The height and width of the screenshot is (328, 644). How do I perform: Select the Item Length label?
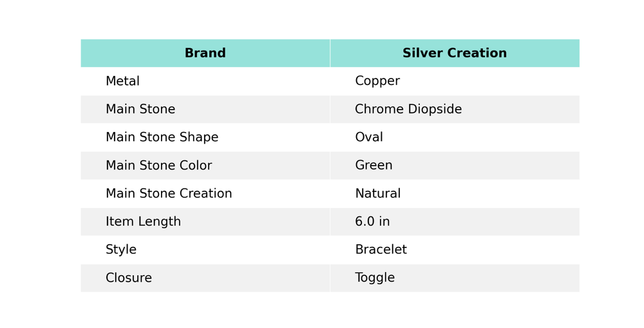pos(143,222)
